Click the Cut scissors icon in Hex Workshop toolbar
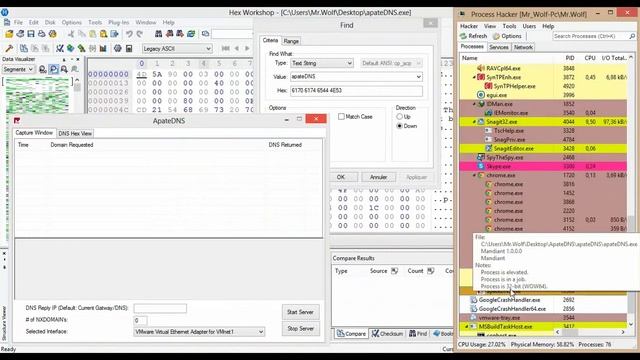The height and width of the screenshot is (360, 640). [x=71, y=34]
